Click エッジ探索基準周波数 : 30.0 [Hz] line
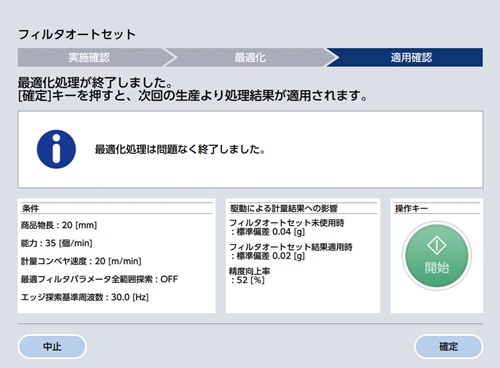Image resolution: width=500 pixels, height=368 pixels. [x=85, y=297]
